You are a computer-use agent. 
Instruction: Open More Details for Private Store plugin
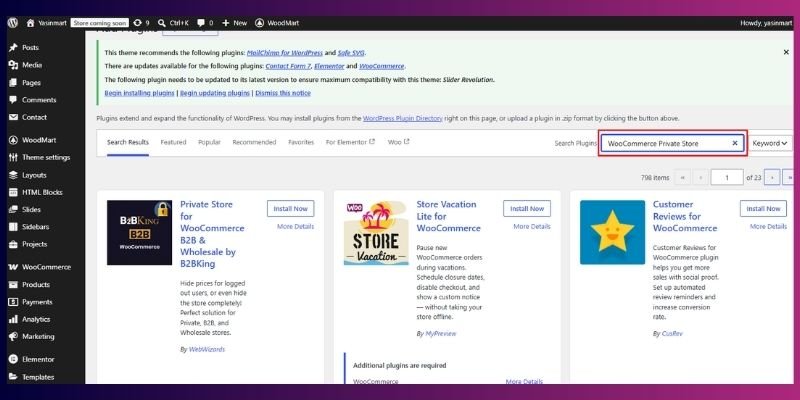(295, 227)
